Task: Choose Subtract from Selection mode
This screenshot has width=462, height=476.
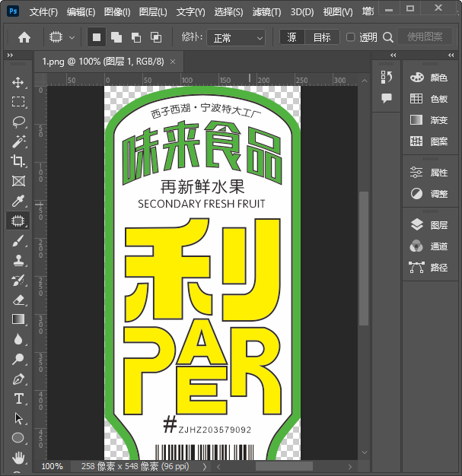Action: point(136,37)
